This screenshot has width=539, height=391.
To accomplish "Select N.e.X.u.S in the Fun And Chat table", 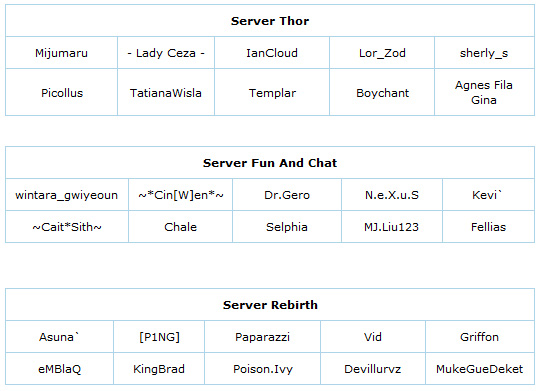I will 392,195.
